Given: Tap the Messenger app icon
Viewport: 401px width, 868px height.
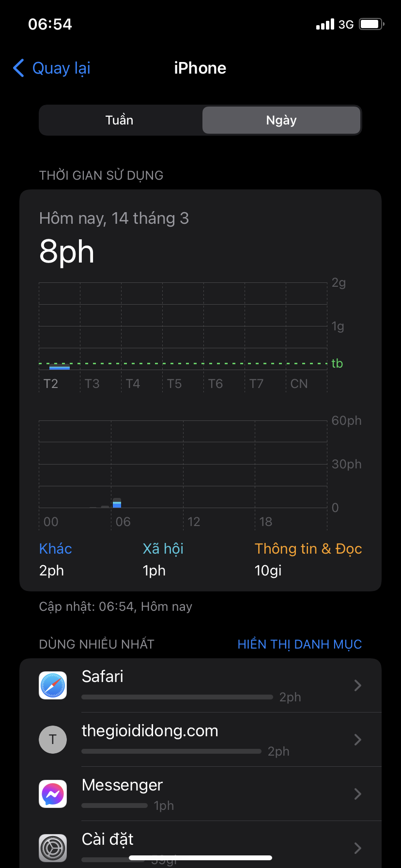Looking at the screenshot, I should click(53, 794).
